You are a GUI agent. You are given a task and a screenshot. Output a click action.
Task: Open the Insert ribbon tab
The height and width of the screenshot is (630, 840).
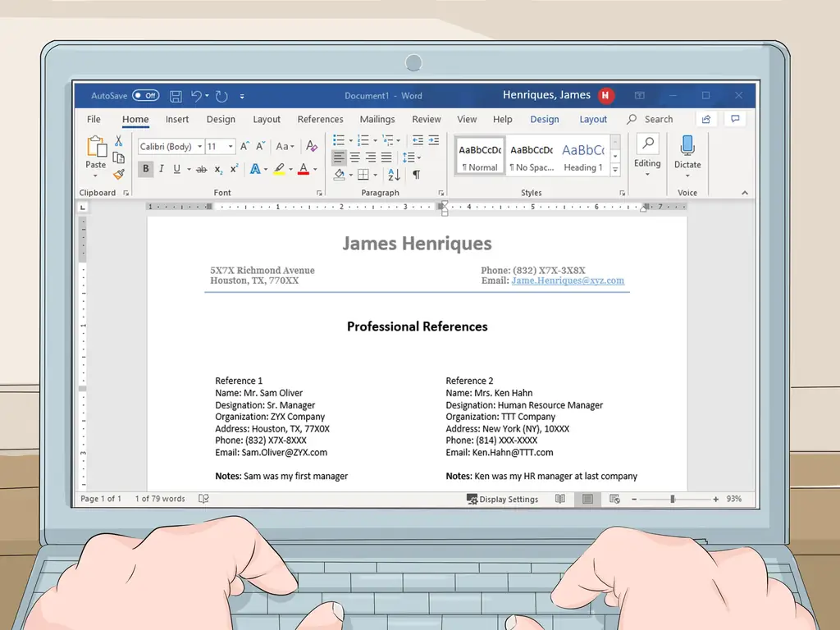tap(177, 120)
